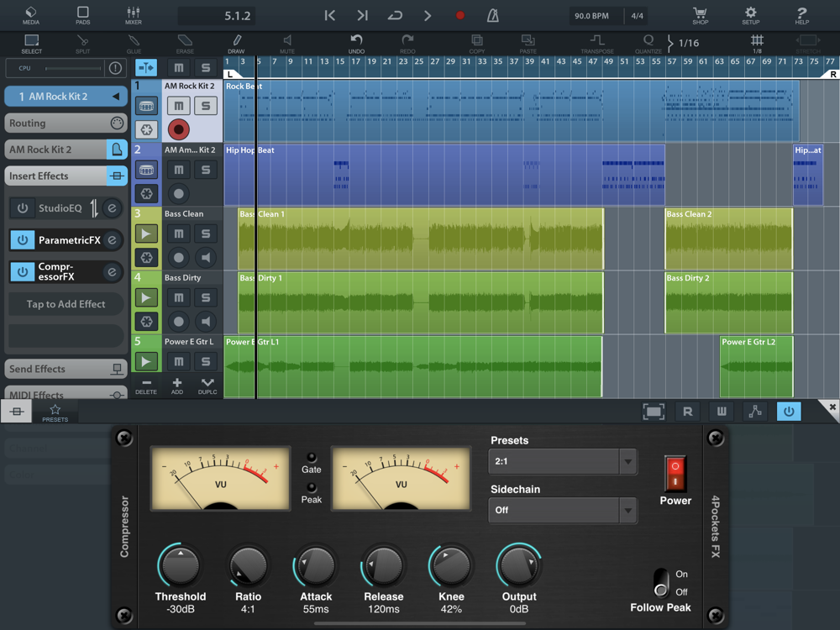
Task: Open the Presets 2:1 dropdown
Action: (x=562, y=461)
